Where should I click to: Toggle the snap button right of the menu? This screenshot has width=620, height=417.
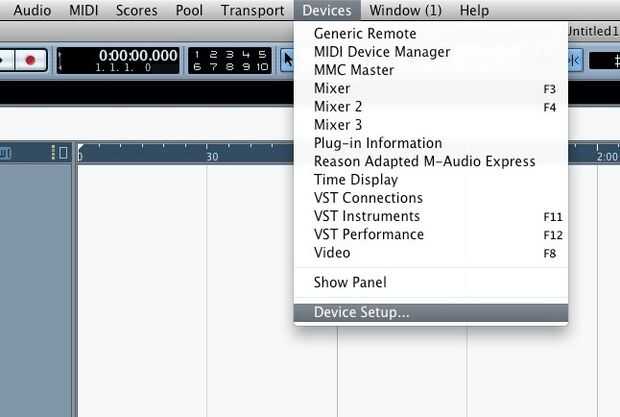574,60
